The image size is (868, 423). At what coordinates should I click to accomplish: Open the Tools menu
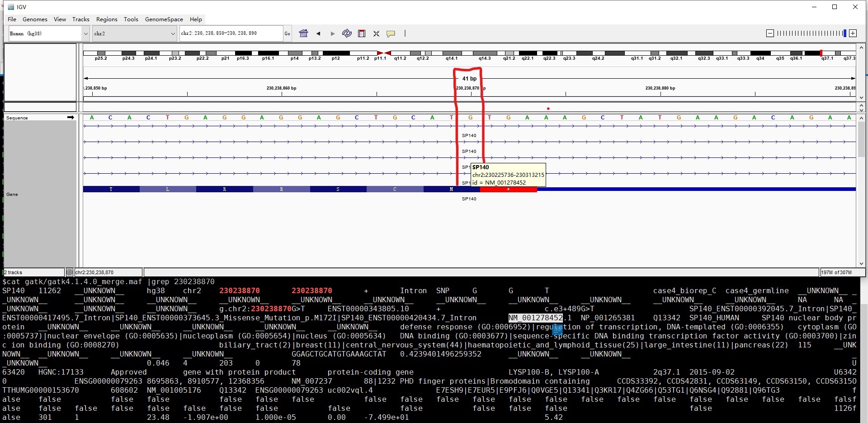click(x=131, y=19)
